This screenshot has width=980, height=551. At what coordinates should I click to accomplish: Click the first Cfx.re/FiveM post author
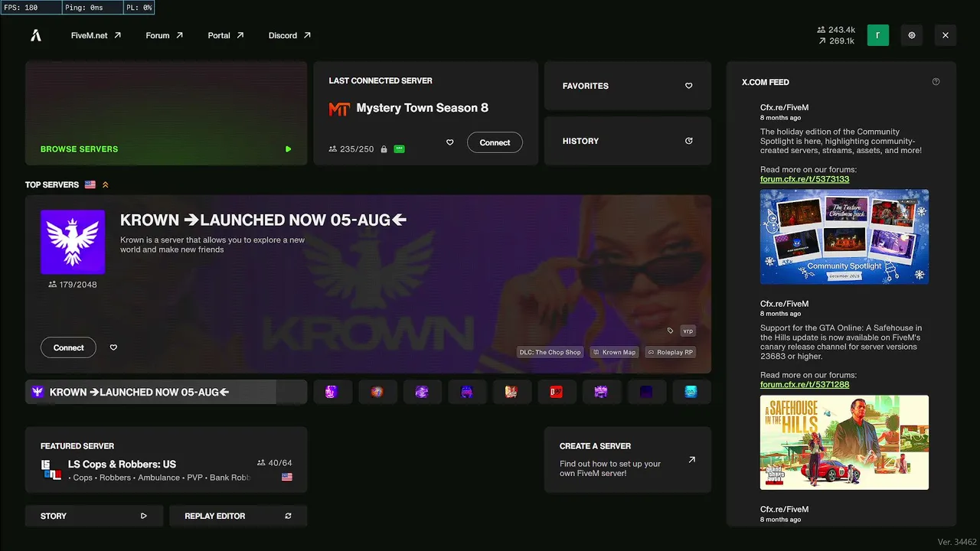(784, 108)
